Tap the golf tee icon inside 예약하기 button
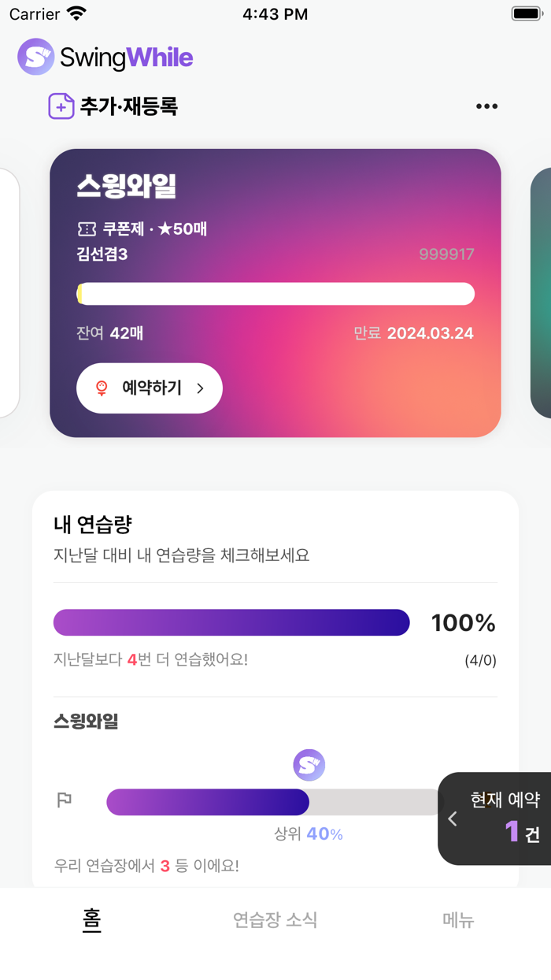551x980 pixels. [101, 388]
